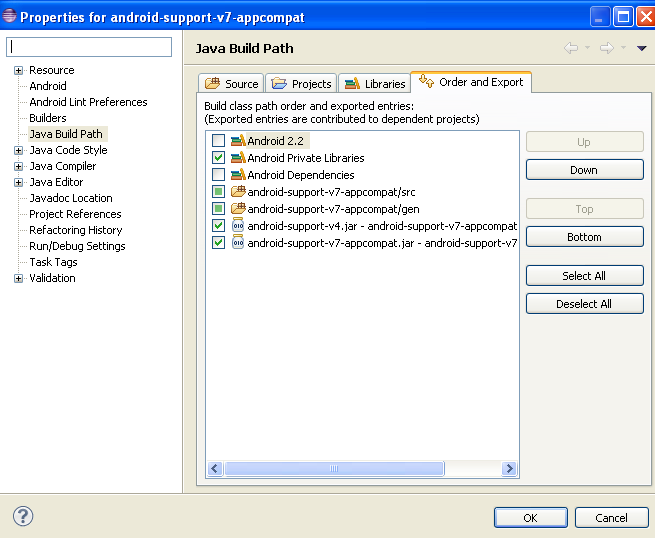Switch to the Source tab
Viewport: 655px width, 538px height.
point(231,84)
